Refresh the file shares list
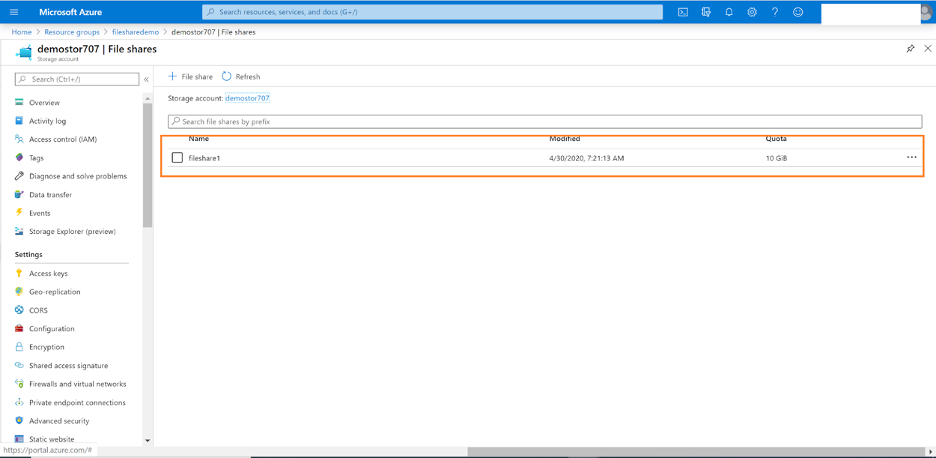Image resolution: width=936 pixels, height=458 pixels. point(241,76)
